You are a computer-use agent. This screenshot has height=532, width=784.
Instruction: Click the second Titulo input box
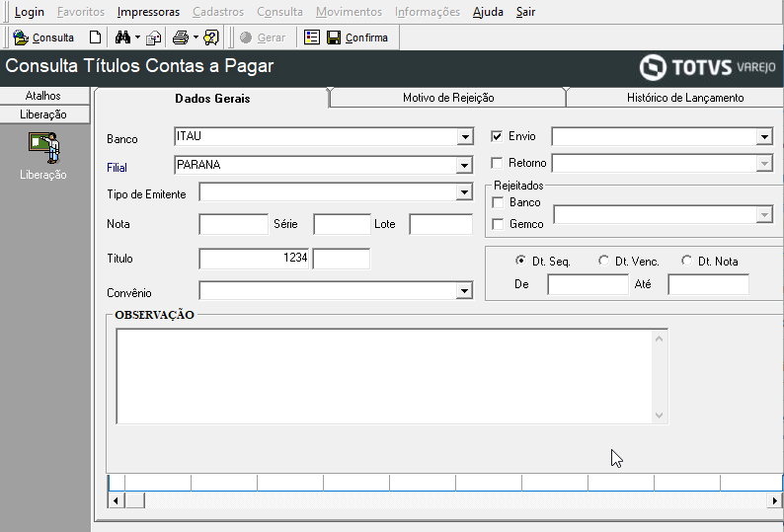coord(342,259)
